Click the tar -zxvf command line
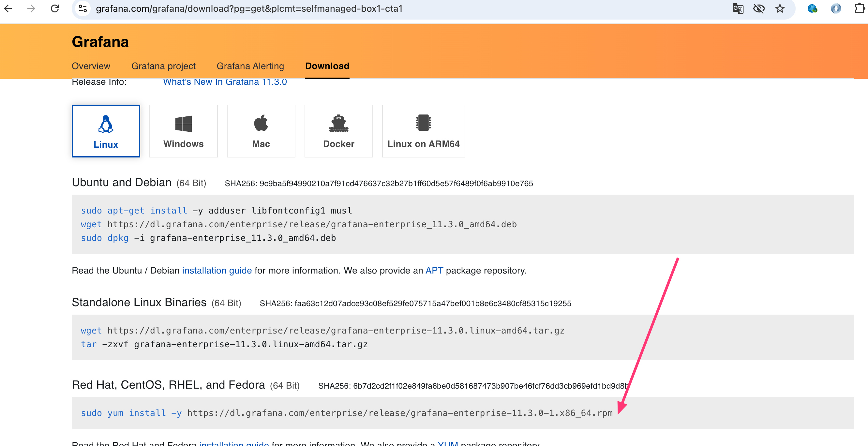The width and height of the screenshot is (868, 446). tap(224, 344)
